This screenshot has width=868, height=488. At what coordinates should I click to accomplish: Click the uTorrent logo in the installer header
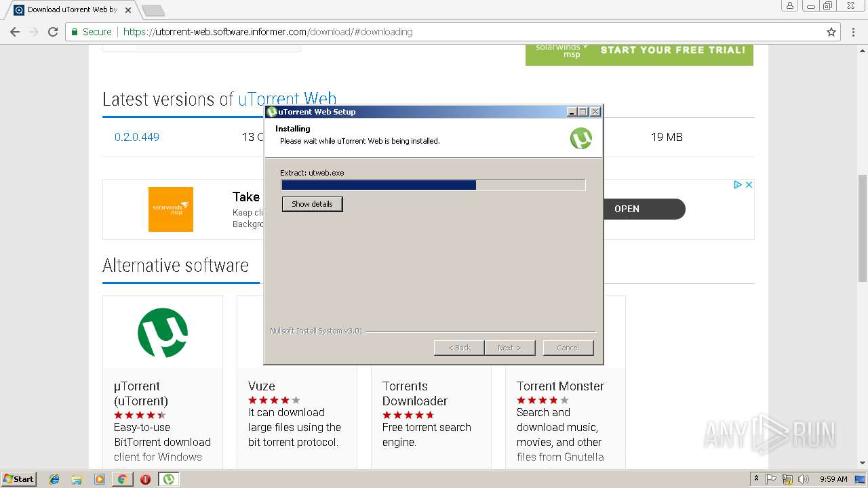coord(581,138)
